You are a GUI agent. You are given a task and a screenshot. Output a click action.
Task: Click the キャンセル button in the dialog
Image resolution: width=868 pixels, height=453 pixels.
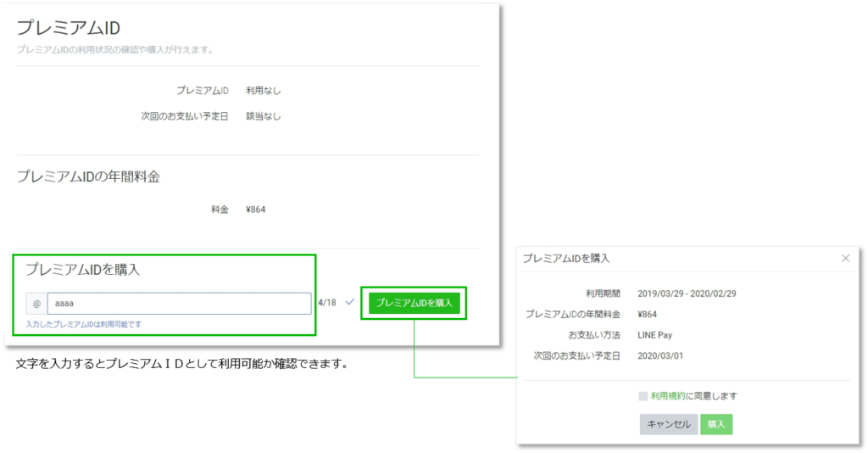668,424
